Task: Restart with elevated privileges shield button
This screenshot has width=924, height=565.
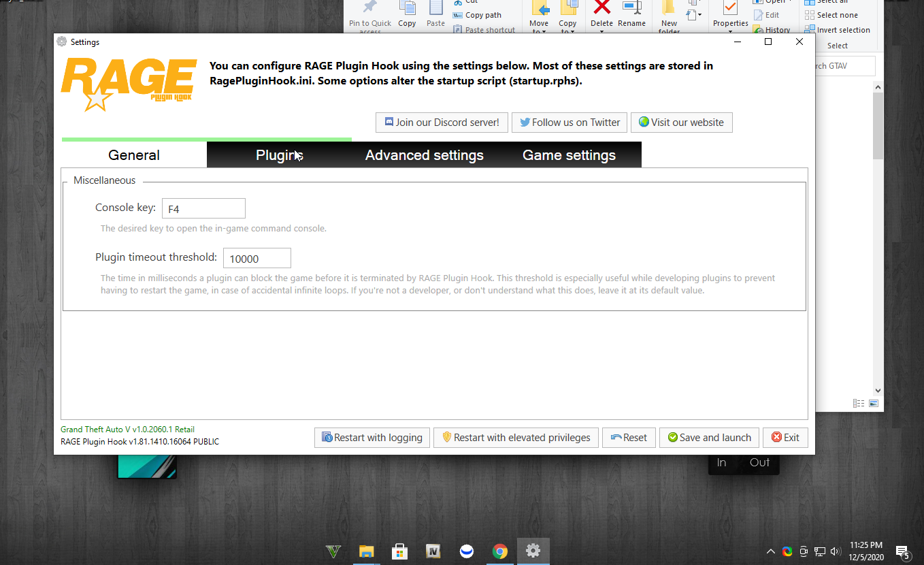Action: click(516, 438)
